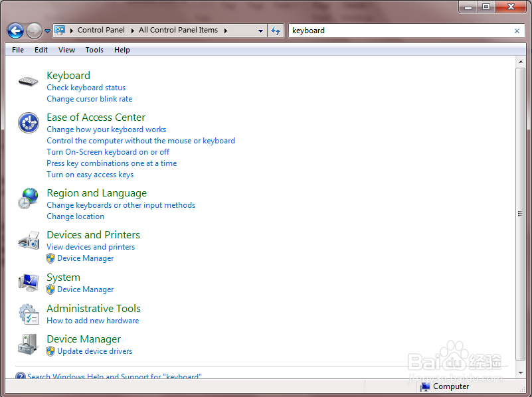Click Turn On-Screen keyboard on or off
Image resolution: width=532 pixels, height=397 pixels.
108,152
